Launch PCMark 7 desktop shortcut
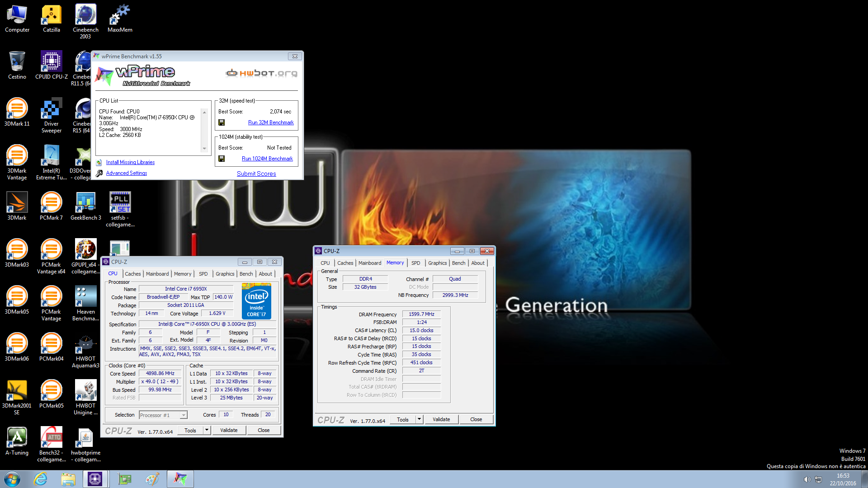 [52, 206]
